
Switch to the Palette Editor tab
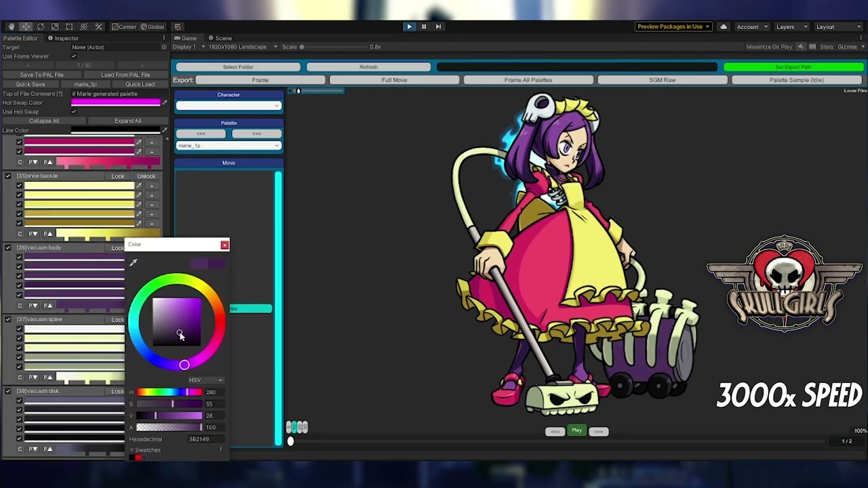tap(20, 38)
